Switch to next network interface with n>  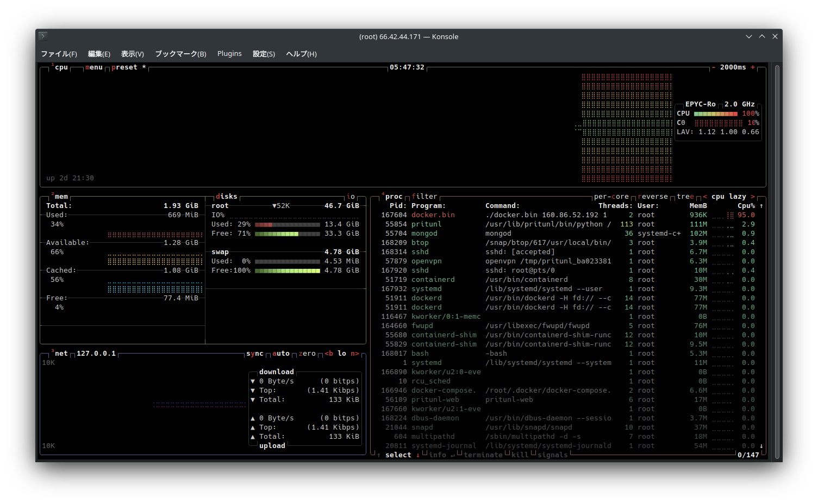[355, 354]
